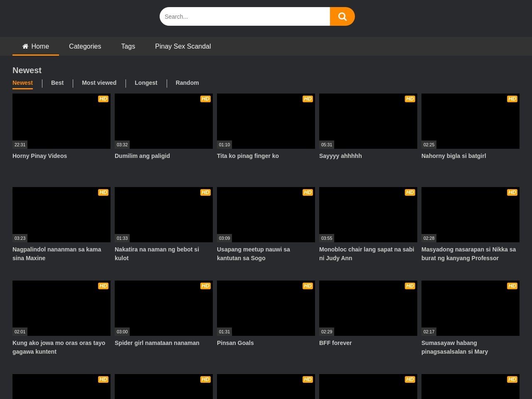Image resolution: width=532 pixels, height=399 pixels.
Task: Open the Categories menu item
Action: 85,47
